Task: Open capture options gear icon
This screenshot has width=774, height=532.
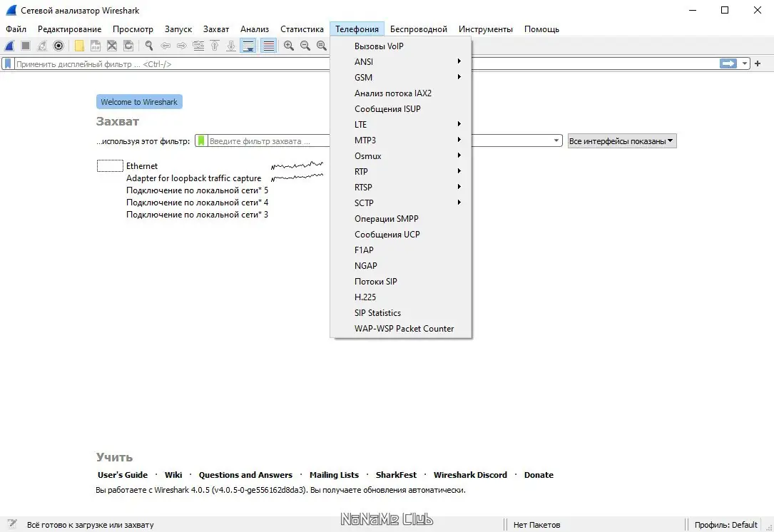Action: 58,46
